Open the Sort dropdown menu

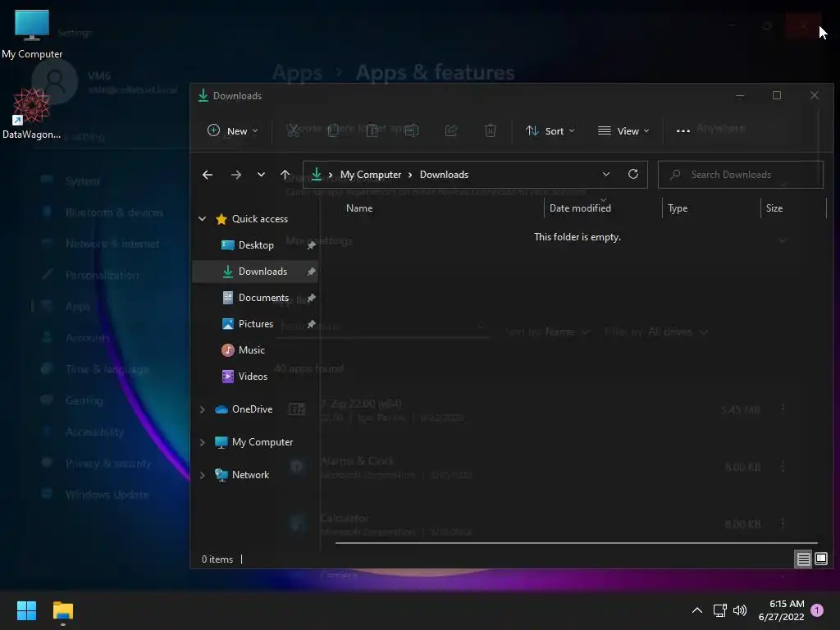tap(550, 130)
